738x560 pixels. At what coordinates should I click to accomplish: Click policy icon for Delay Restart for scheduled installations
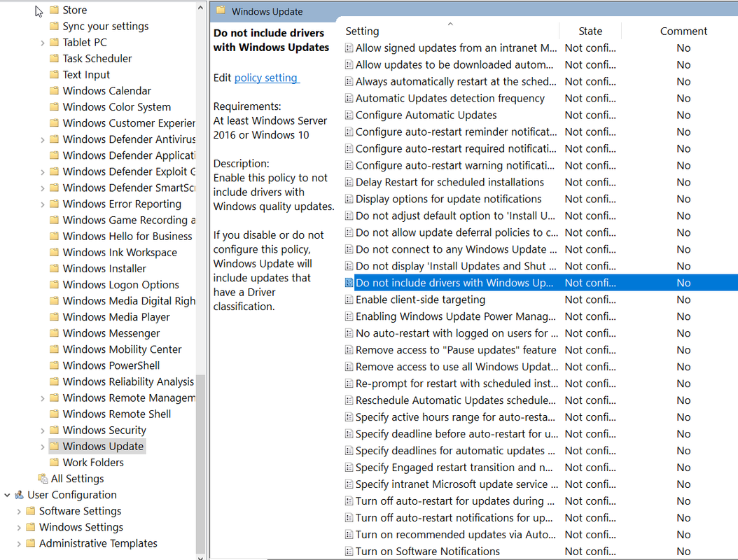[x=349, y=182]
